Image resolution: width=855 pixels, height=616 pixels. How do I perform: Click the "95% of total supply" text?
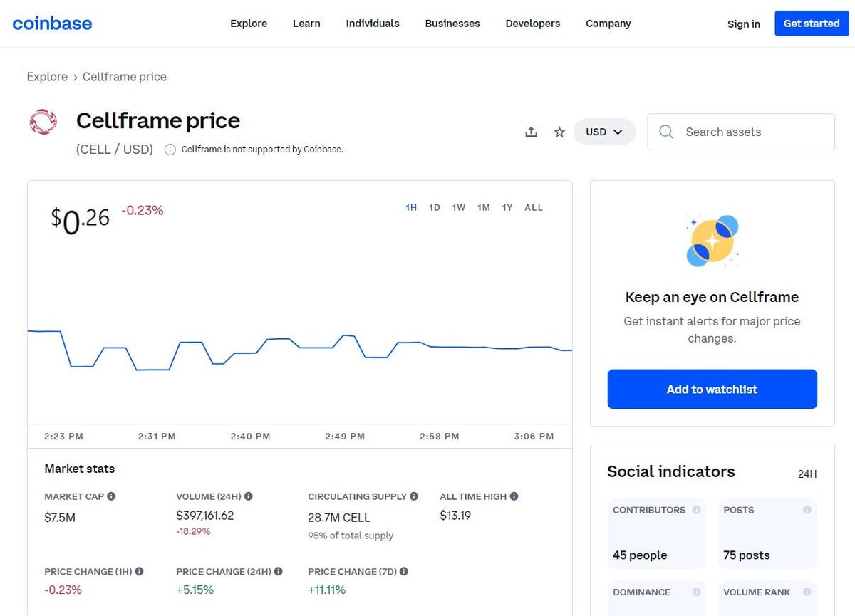tap(351, 536)
